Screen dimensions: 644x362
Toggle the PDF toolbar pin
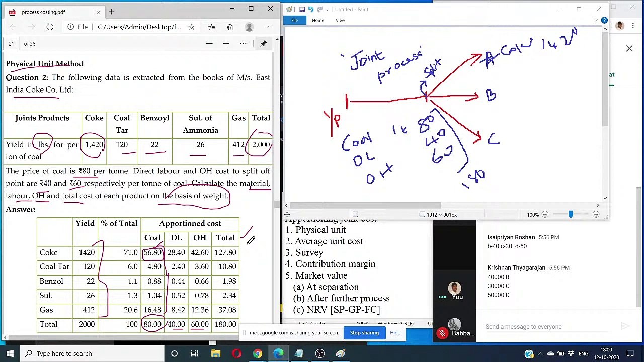click(263, 44)
